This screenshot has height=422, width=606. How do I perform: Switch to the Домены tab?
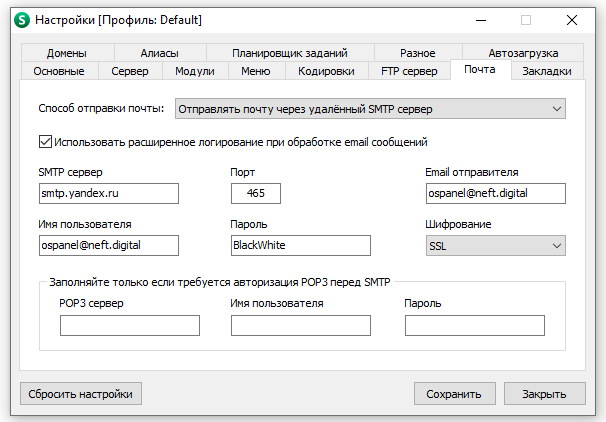[x=66, y=53]
